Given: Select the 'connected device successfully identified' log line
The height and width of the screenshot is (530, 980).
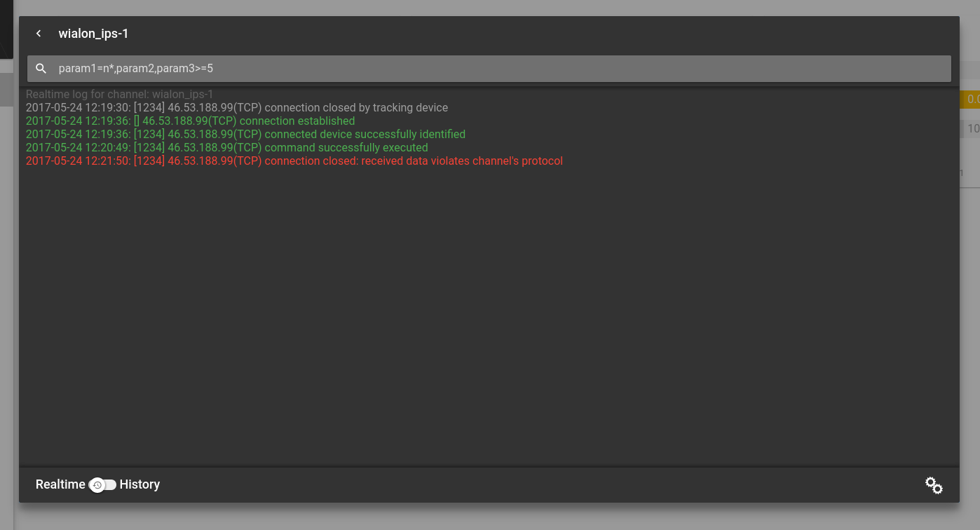Looking at the screenshot, I should (x=245, y=134).
